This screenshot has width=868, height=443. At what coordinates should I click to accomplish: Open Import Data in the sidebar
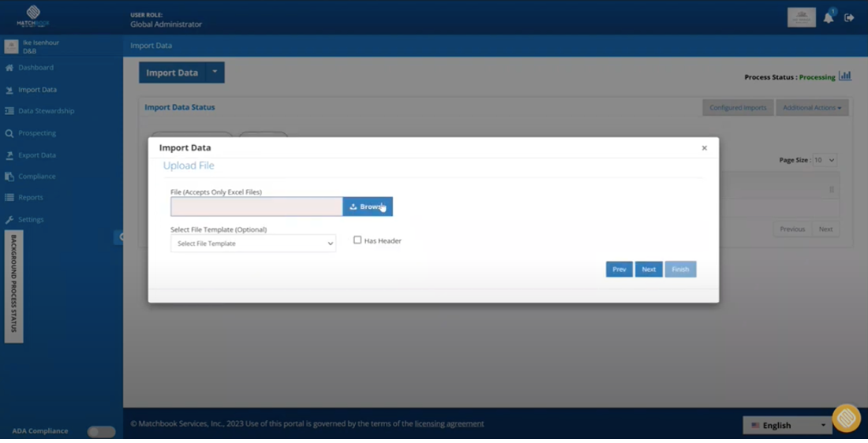pyautogui.click(x=37, y=90)
